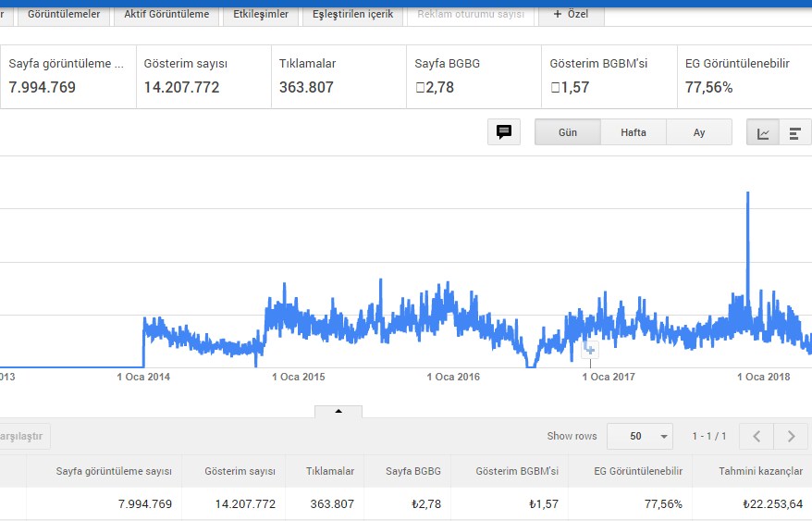Sort by Tahmini kazançlar column header
812x521 pixels.
[760, 471]
